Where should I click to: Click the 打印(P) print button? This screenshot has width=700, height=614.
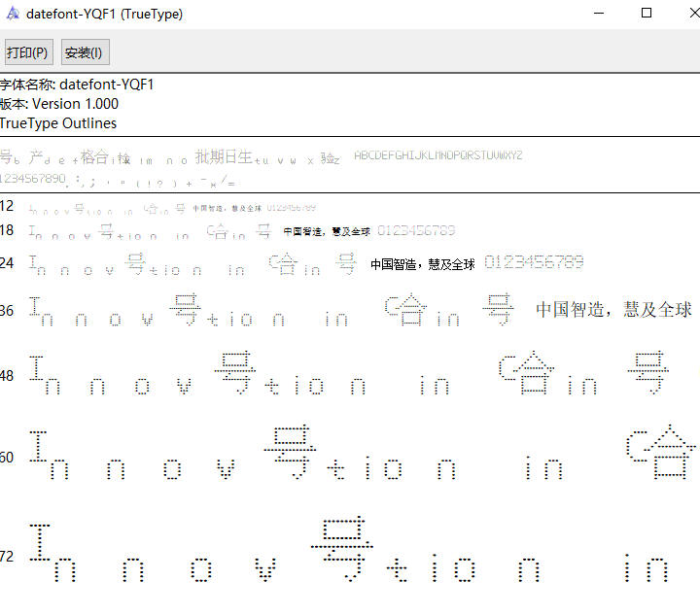pyautogui.click(x=27, y=52)
